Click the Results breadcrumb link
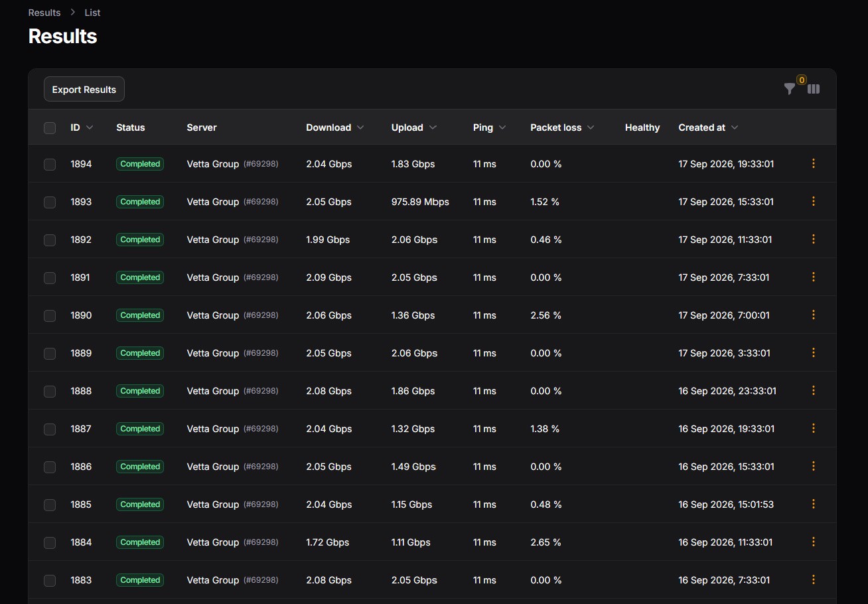Image resolution: width=868 pixels, height=604 pixels. [x=44, y=13]
